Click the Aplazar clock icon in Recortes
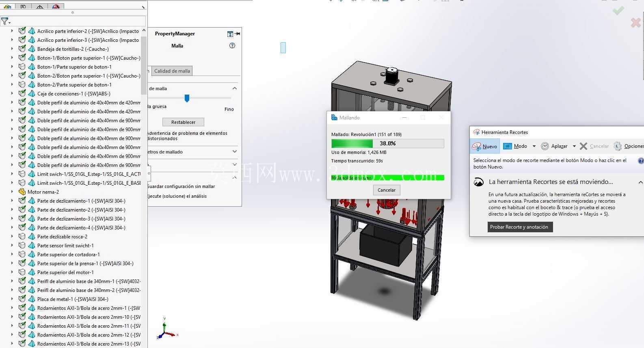This screenshot has width=644, height=348. coord(545,146)
